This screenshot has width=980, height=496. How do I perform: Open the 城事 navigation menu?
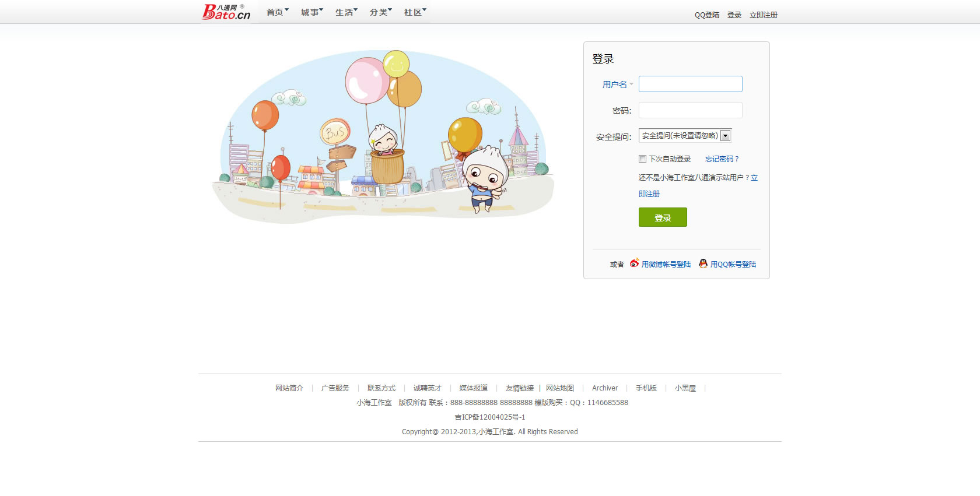point(311,12)
